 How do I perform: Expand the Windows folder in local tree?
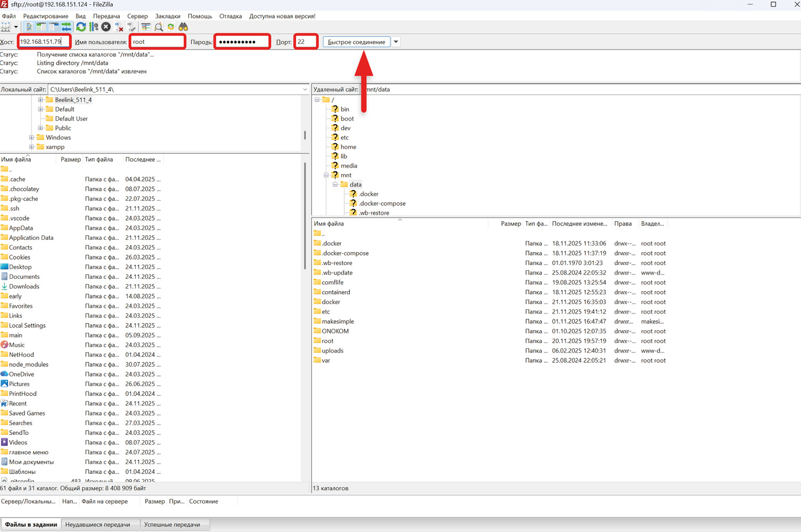click(x=32, y=138)
